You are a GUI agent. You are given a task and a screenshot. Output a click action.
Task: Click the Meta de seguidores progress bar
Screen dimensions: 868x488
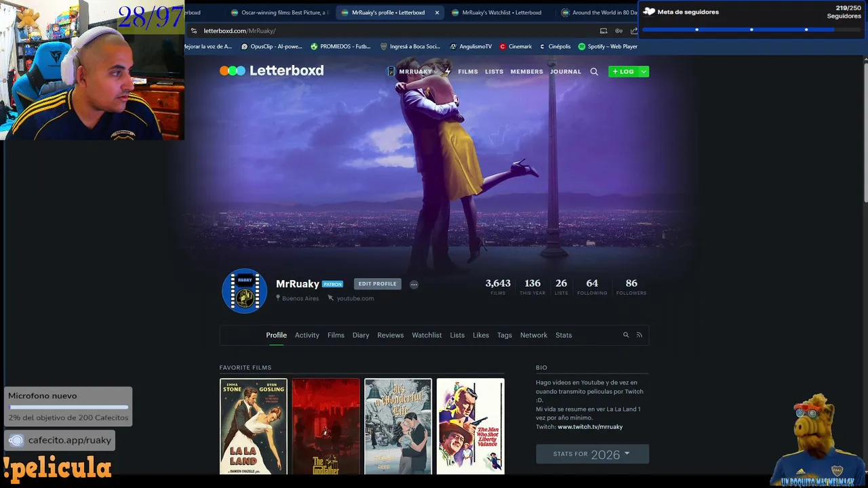(751, 29)
